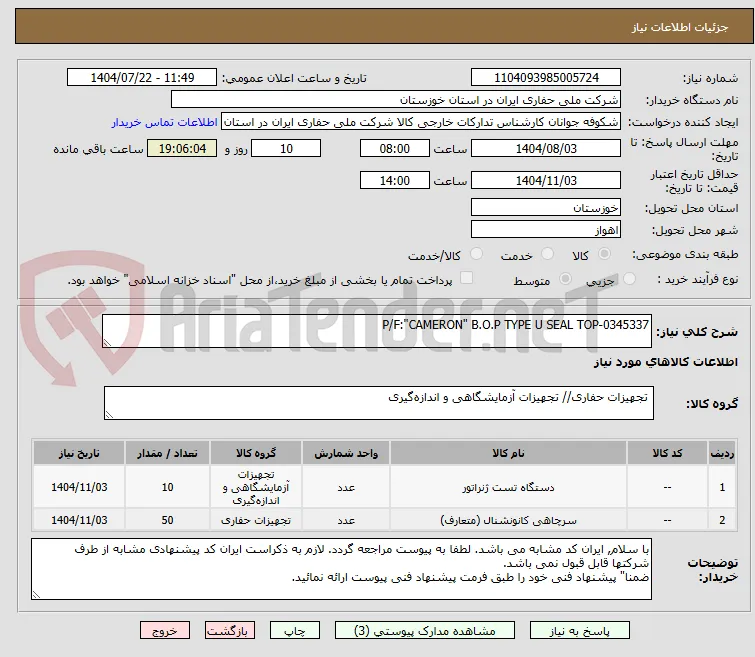This screenshot has width=755, height=657.
Task: Click the remaining days field showing 10
Action: click(x=286, y=148)
